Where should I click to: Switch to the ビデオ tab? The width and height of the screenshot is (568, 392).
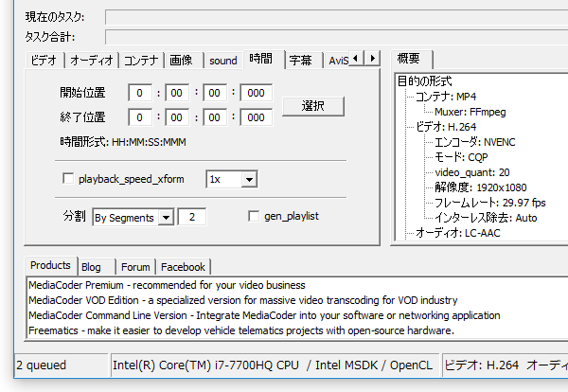(44, 61)
